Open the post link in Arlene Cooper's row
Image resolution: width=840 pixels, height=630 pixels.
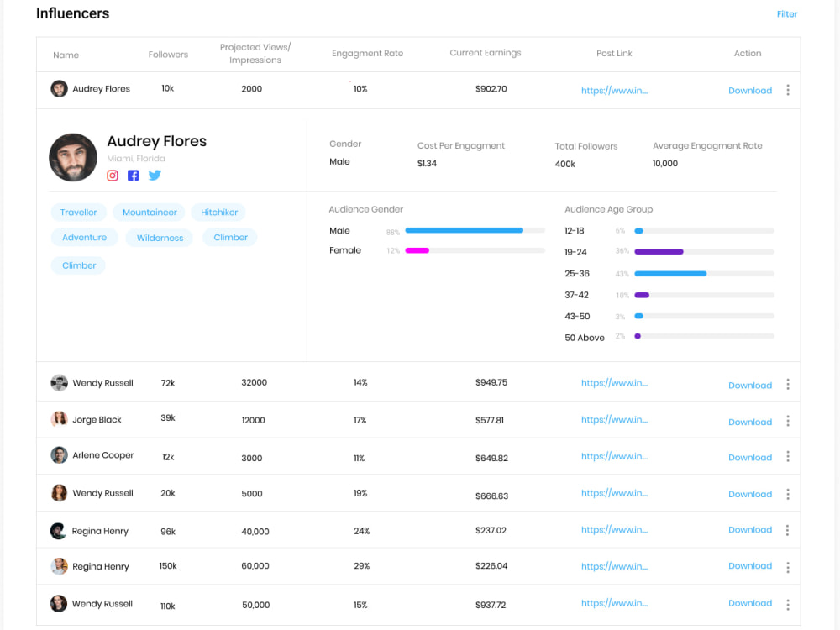(614, 458)
